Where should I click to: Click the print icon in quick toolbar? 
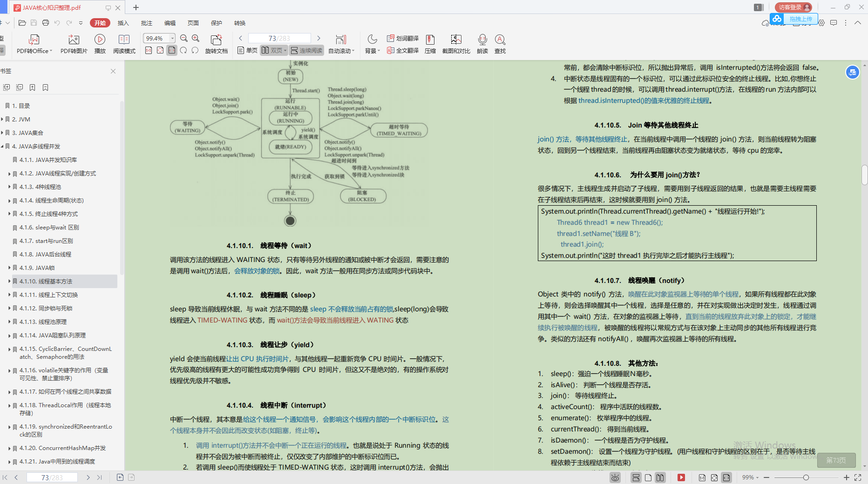tap(46, 23)
